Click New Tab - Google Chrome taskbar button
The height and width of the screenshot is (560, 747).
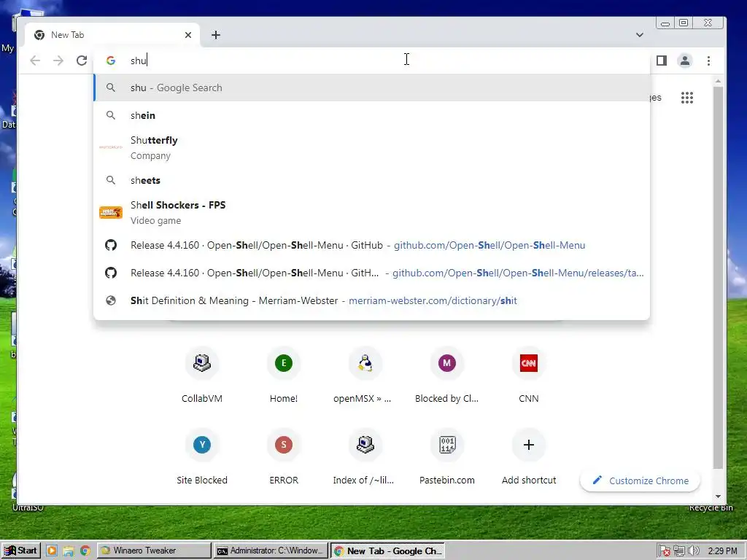[x=387, y=551]
